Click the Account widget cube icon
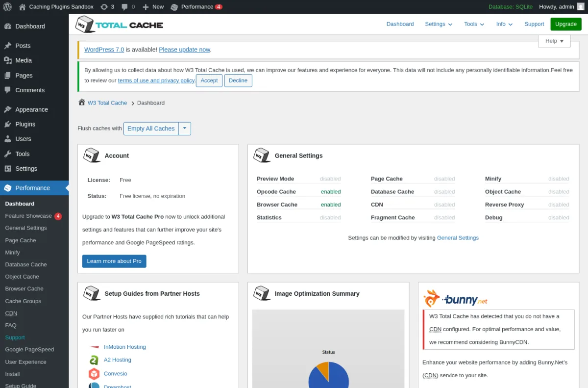This screenshot has width=588, height=388. 92,155
